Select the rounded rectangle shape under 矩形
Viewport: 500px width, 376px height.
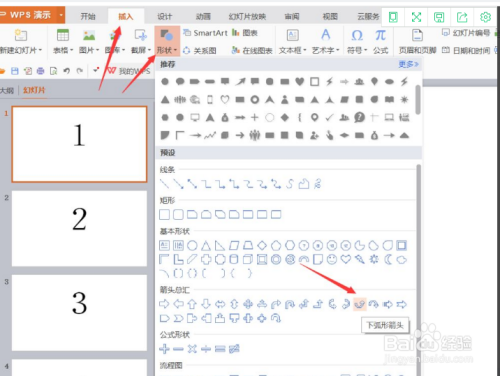coord(178,214)
